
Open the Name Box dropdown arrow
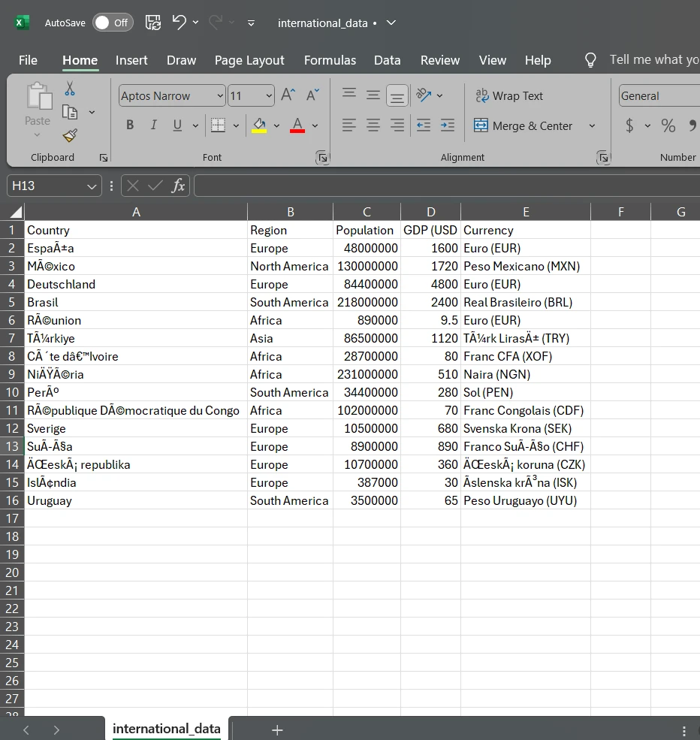tap(92, 186)
